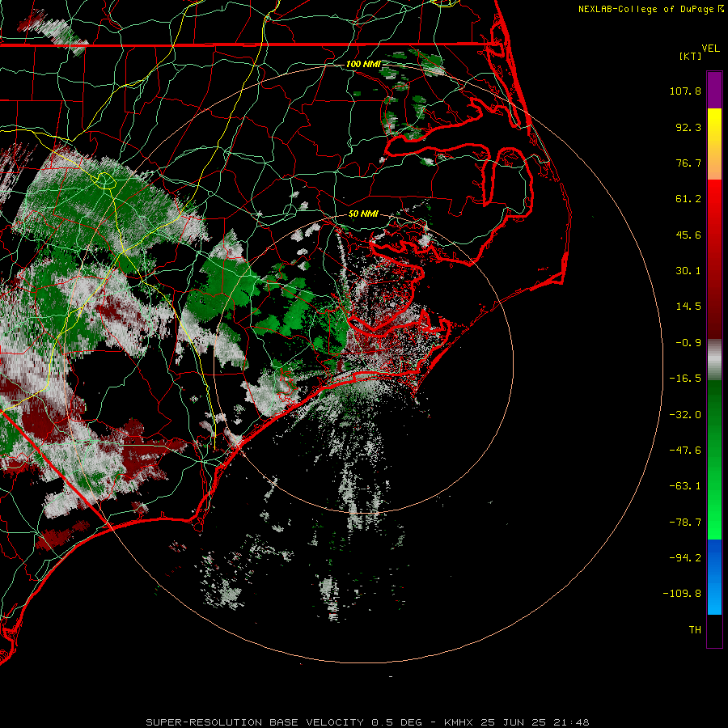
Task: Click the -94.2 legend value
Action: pyautogui.click(x=685, y=557)
